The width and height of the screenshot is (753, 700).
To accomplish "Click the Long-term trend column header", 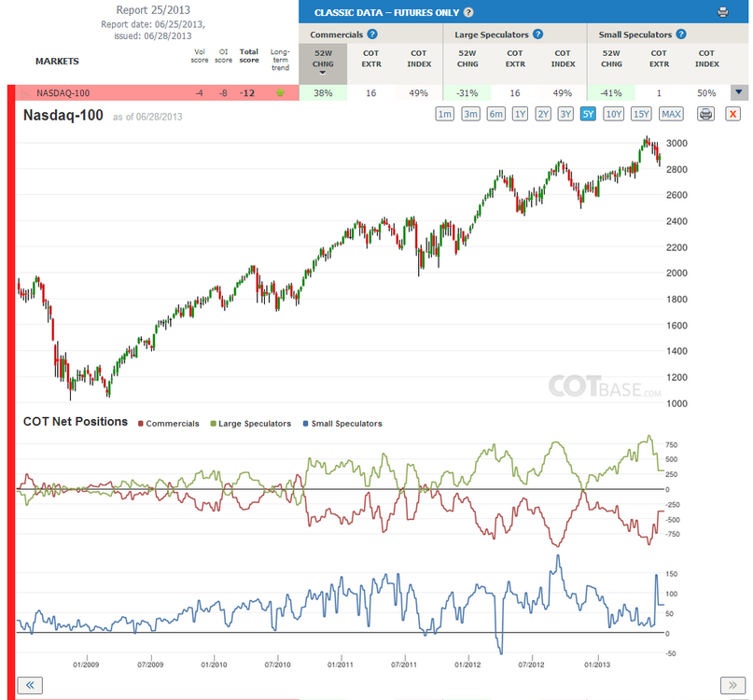I will click(x=280, y=60).
